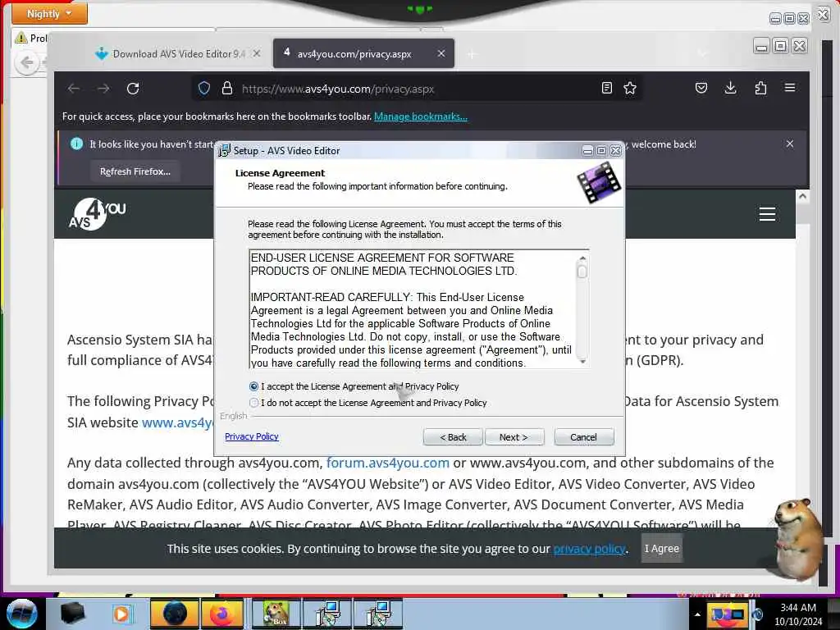Close the avs4you.com/privacy.aspx tab

441,53
